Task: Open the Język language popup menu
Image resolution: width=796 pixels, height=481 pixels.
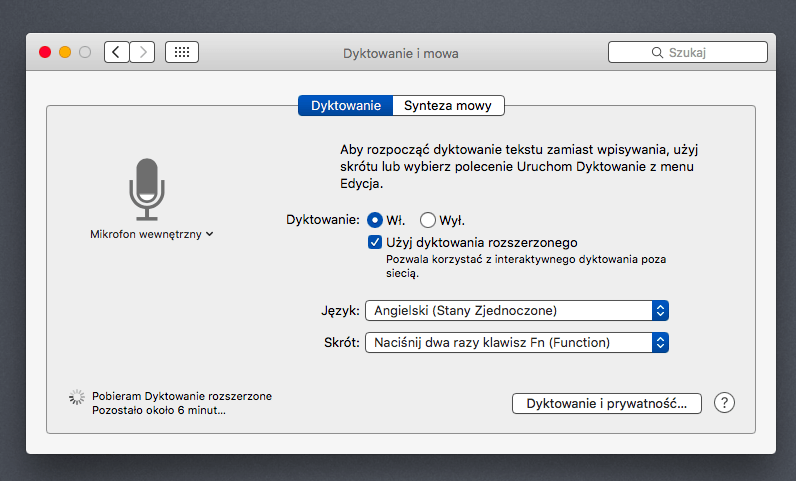Action: coord(517,310)
